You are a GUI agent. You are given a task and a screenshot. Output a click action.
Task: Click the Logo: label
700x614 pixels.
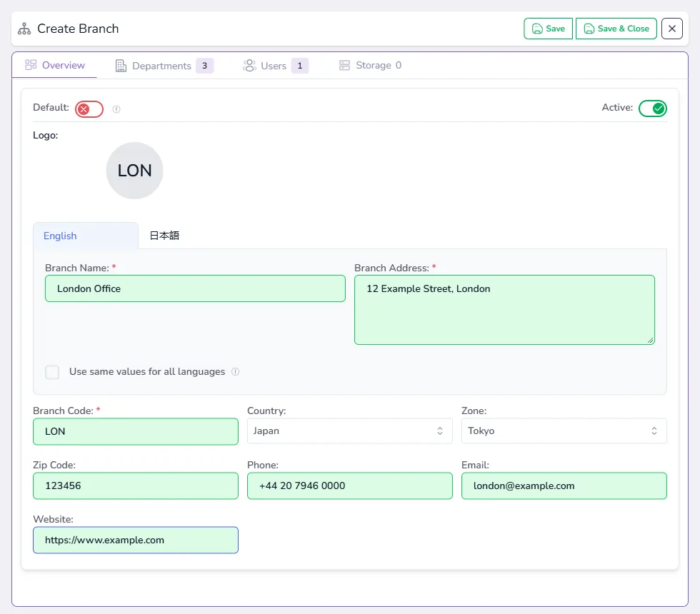pyautogui.click(x=46, y=135)
